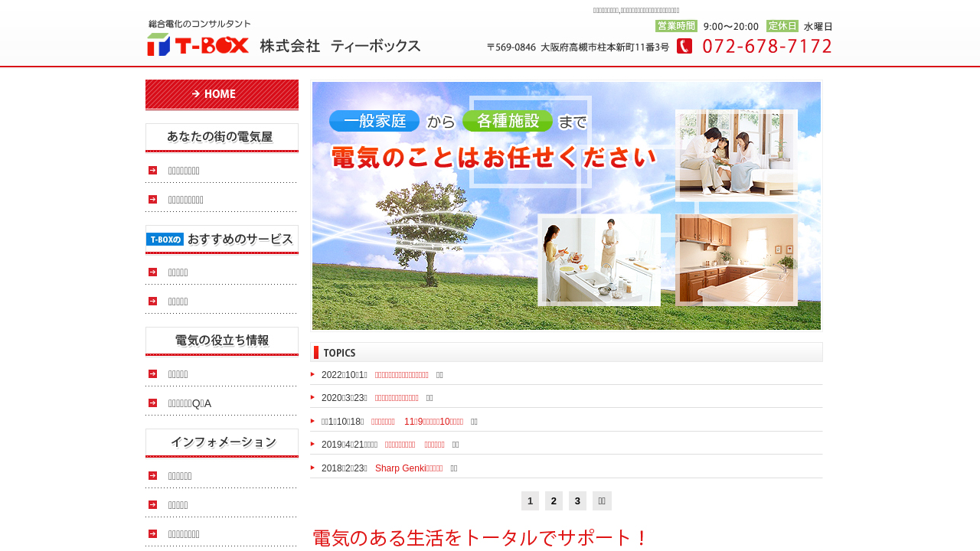Click first arrow icon under インフォメーション
The height and width of the screenshot is (551, 980).
153,476
